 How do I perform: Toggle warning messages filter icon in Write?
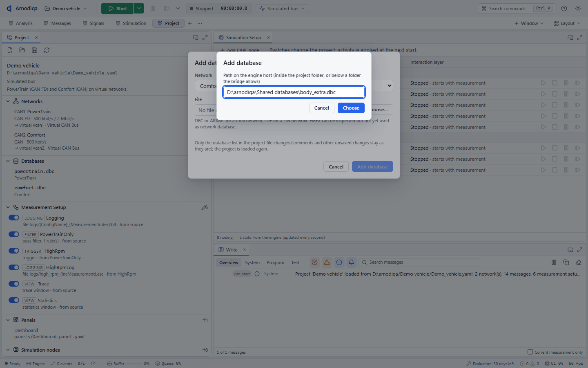[x=327, y=263]
